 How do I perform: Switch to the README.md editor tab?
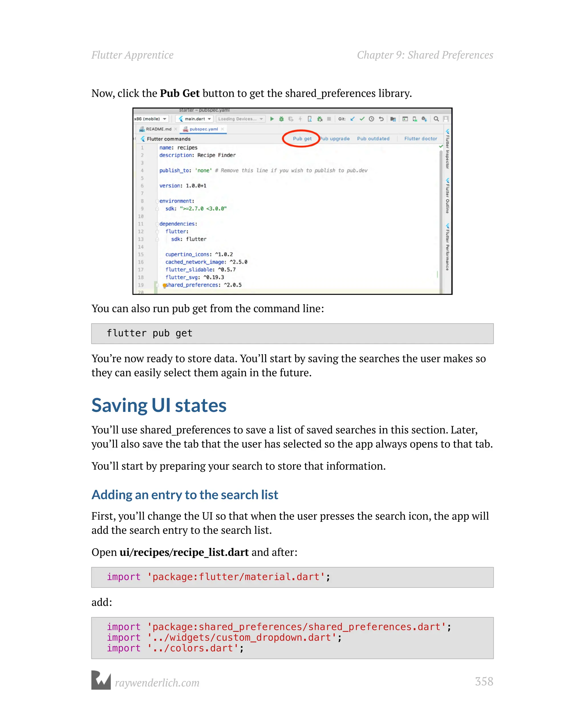158,129
